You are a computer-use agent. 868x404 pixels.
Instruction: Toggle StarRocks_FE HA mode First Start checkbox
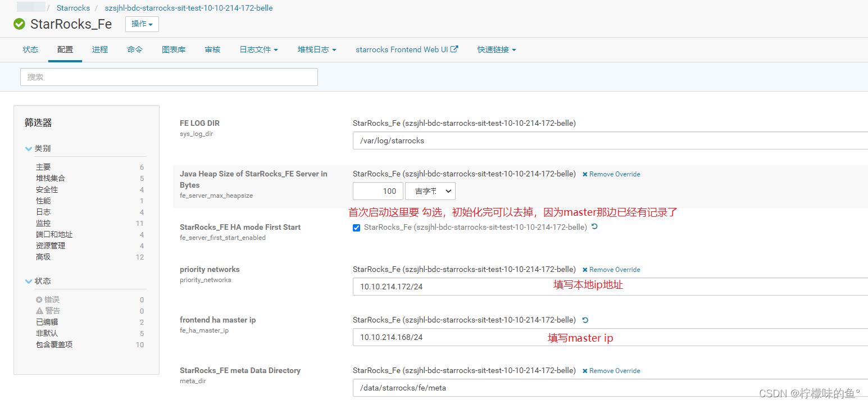356,228
